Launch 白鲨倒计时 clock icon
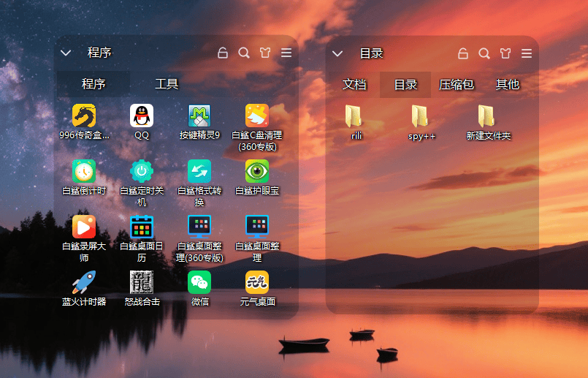 pyautogui.click(x=83, y=171)
